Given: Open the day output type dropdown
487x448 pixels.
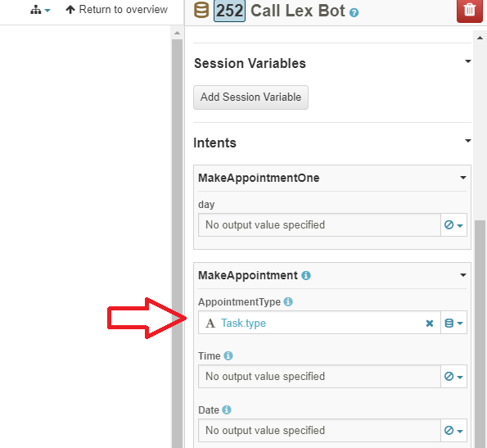Looking at the screenshot, I should pyautogui.click(x=453, y=225).
